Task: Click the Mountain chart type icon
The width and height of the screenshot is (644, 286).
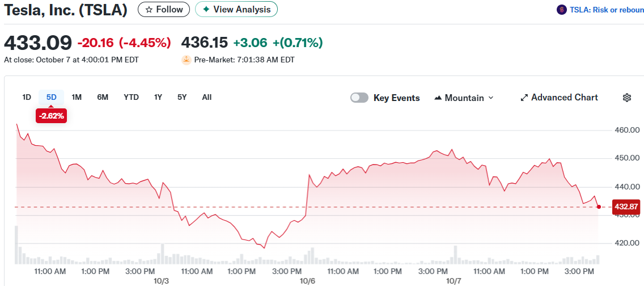Action: [438, 98]
